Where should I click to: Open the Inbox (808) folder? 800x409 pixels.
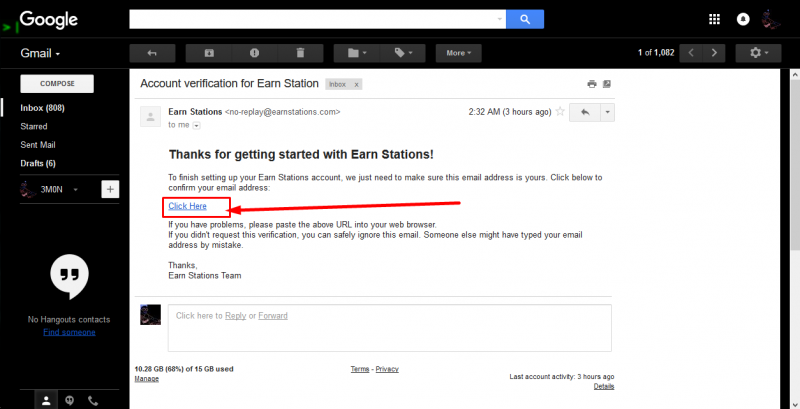pyautogui.click(x=42, y=108)
